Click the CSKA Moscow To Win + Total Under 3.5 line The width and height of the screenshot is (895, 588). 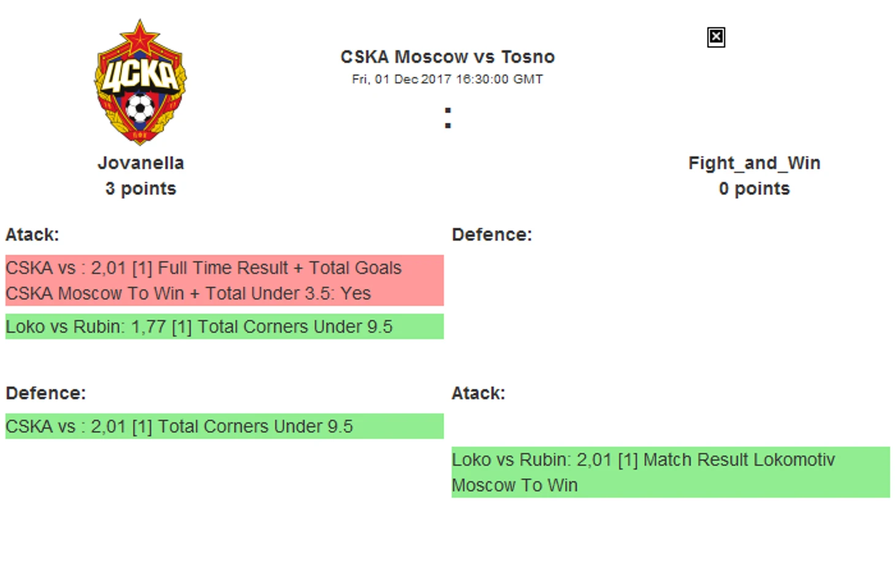tap(188, 294)
